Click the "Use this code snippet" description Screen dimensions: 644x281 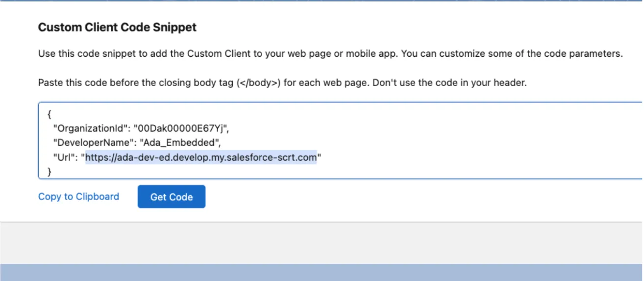coord(330,53)
